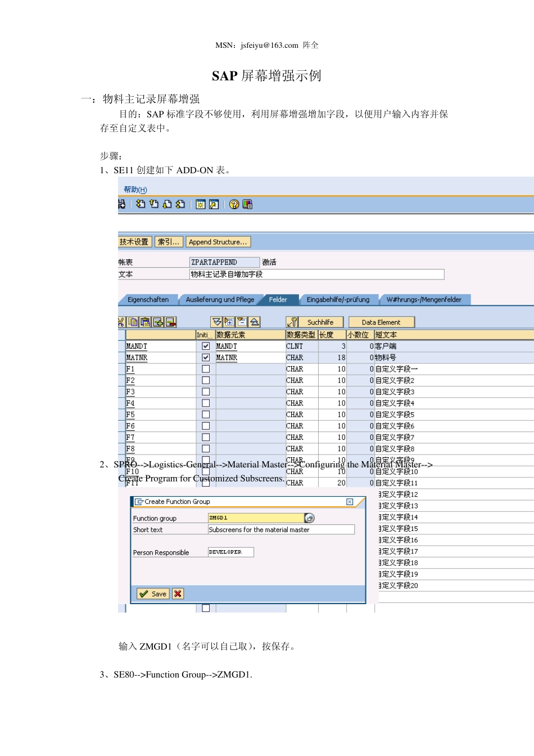534x756 pixels.
Task: Click the 物料主记录自增加字段 text field
Action: (316, 274)
